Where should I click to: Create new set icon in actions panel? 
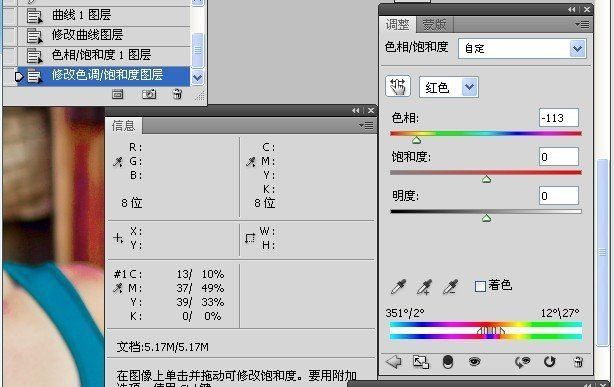tap(117, 94)
